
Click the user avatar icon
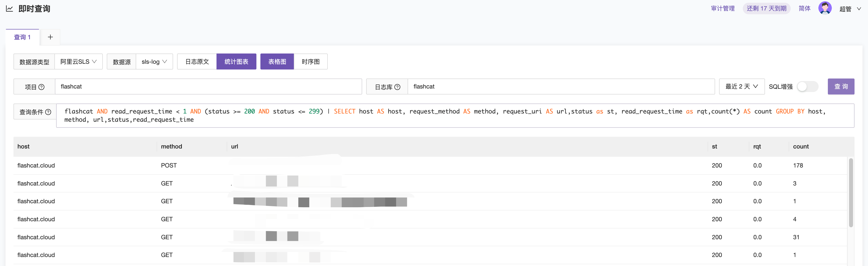point(825,8)
